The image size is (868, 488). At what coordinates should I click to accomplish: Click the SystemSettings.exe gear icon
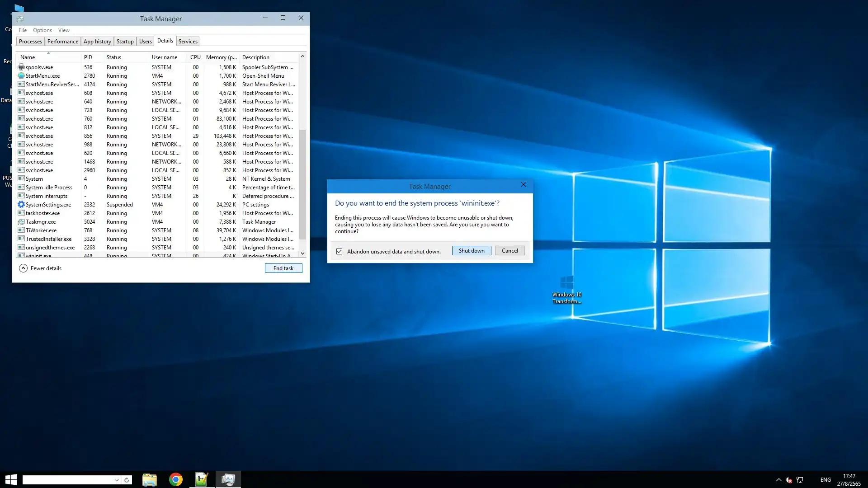(x=21, y=205)
